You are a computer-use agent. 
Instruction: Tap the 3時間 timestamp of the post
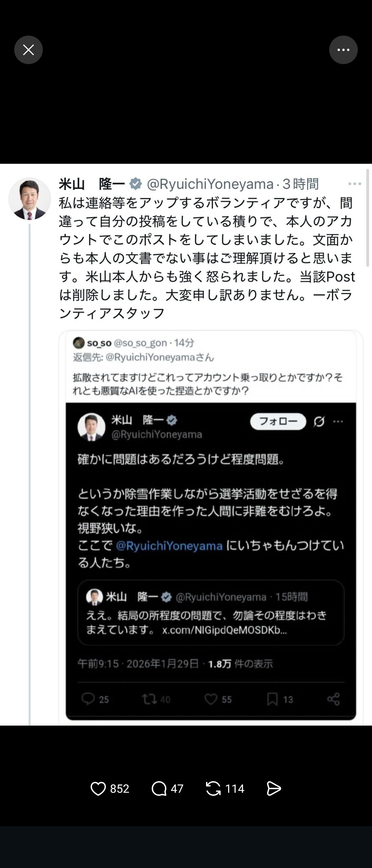point(301,184)
